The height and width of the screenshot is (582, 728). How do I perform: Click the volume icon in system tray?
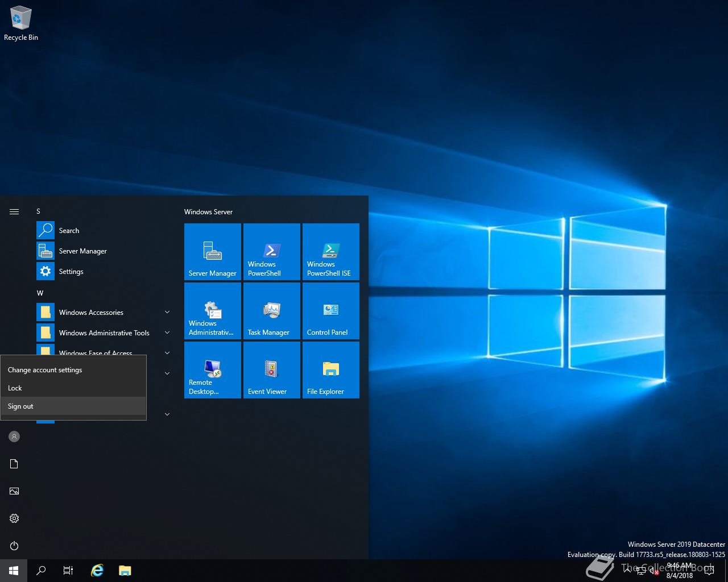tap(654, 571)
